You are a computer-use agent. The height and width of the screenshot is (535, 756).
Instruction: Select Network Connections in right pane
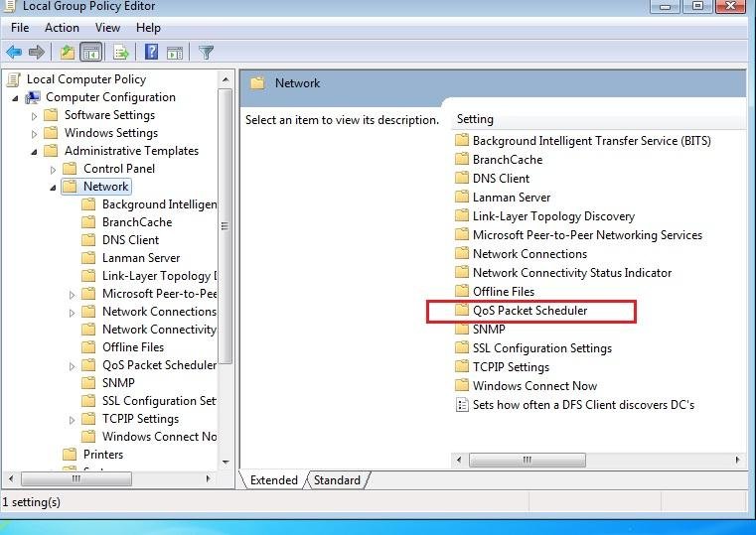pyautogui.click(x=529, y=254)
